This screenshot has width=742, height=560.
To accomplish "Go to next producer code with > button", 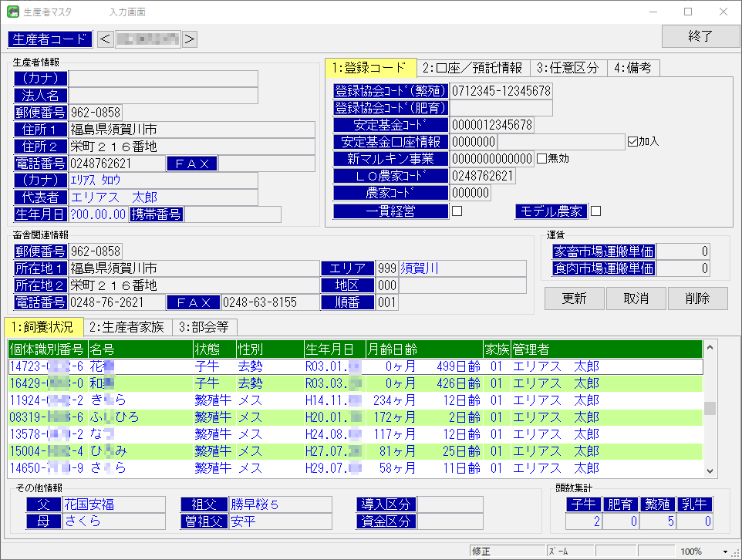I will point(189,39).
